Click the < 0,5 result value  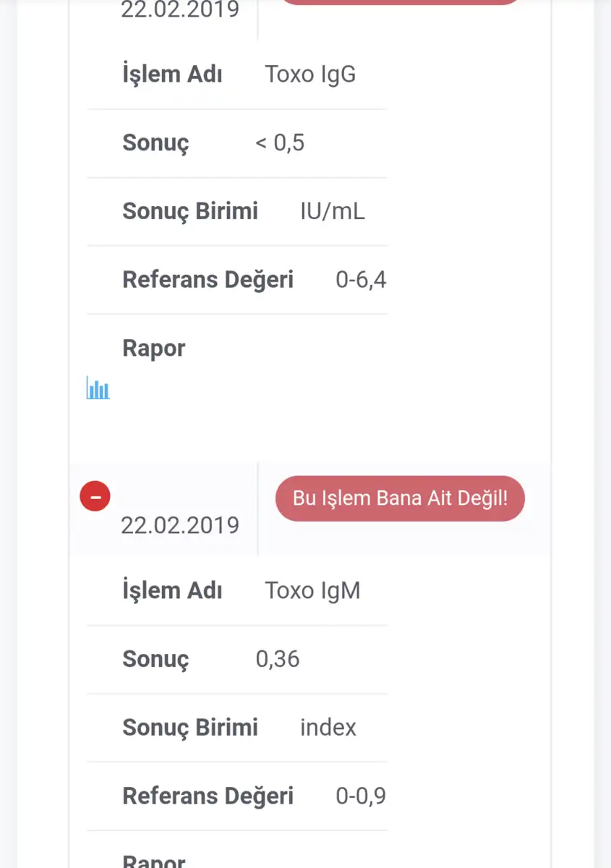click(280, 142)
